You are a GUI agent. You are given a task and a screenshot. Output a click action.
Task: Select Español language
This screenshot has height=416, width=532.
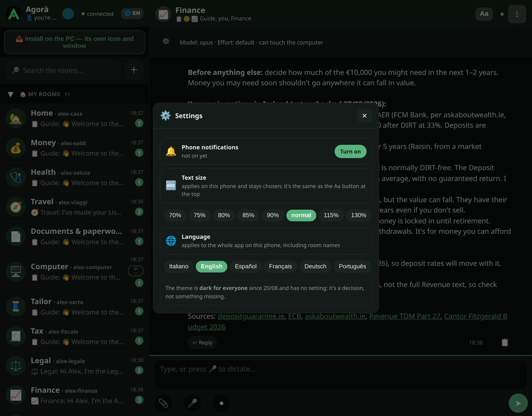coord(246,266)
